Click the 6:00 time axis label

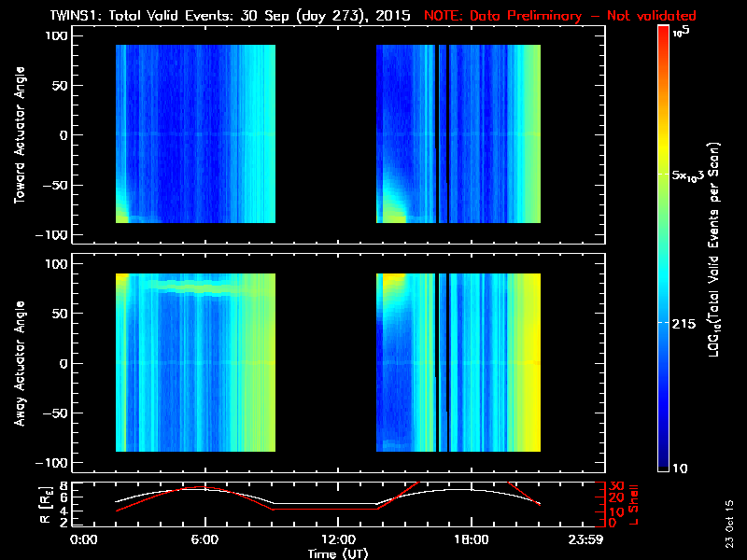[204, 539]
